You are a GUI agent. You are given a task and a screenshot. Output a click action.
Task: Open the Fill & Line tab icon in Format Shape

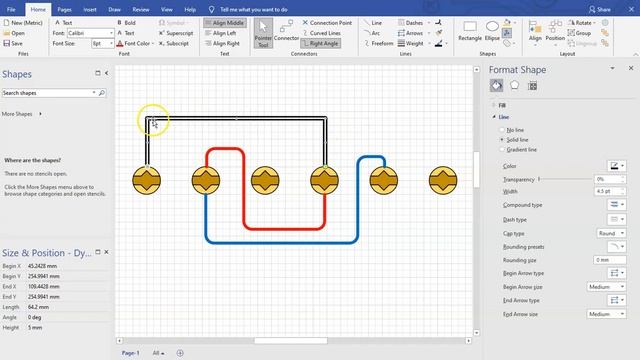tap(496, 86)
